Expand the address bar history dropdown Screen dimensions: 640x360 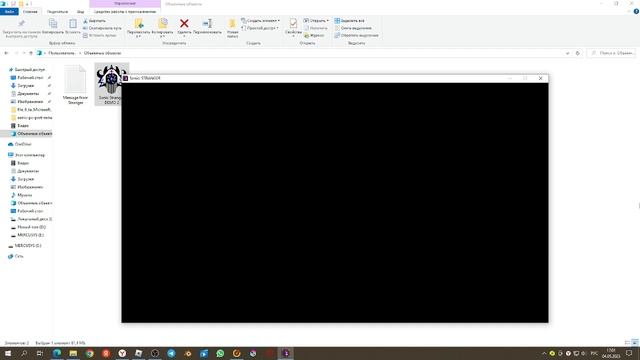pos(567,53)
